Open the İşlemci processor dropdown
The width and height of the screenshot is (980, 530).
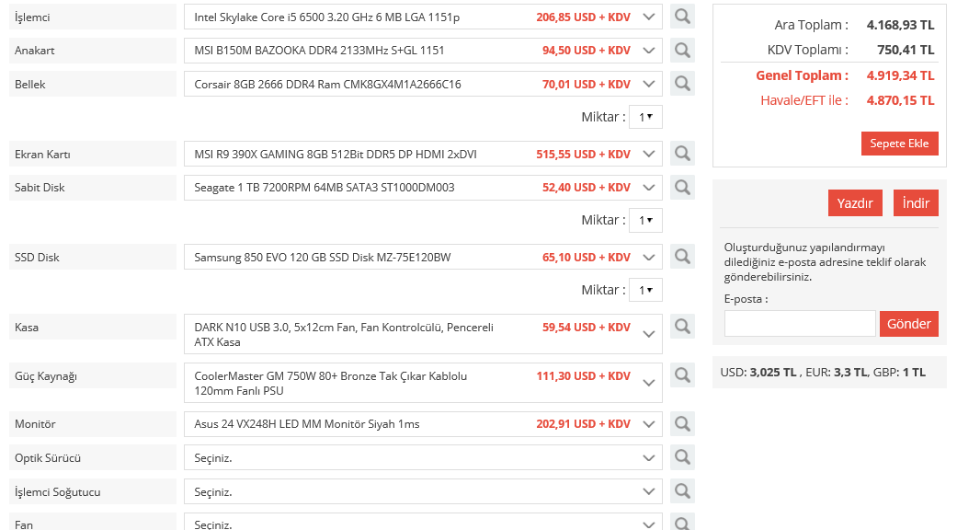point(422,17)
